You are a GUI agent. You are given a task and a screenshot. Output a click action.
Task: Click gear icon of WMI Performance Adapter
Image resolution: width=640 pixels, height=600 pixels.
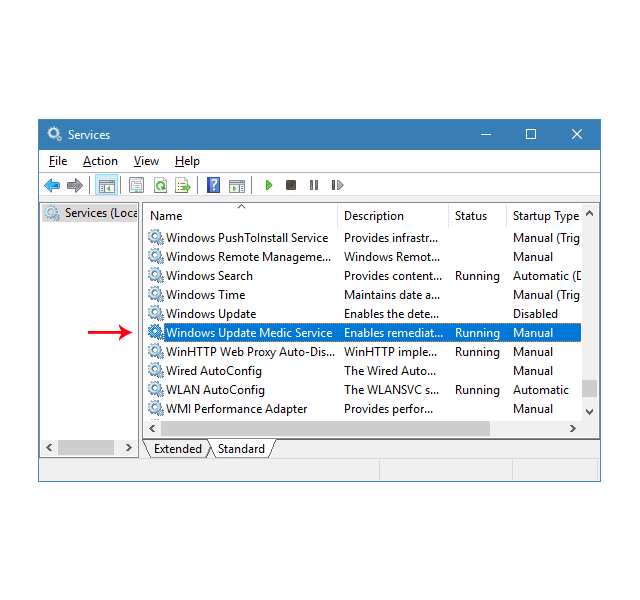click(156, 408)
